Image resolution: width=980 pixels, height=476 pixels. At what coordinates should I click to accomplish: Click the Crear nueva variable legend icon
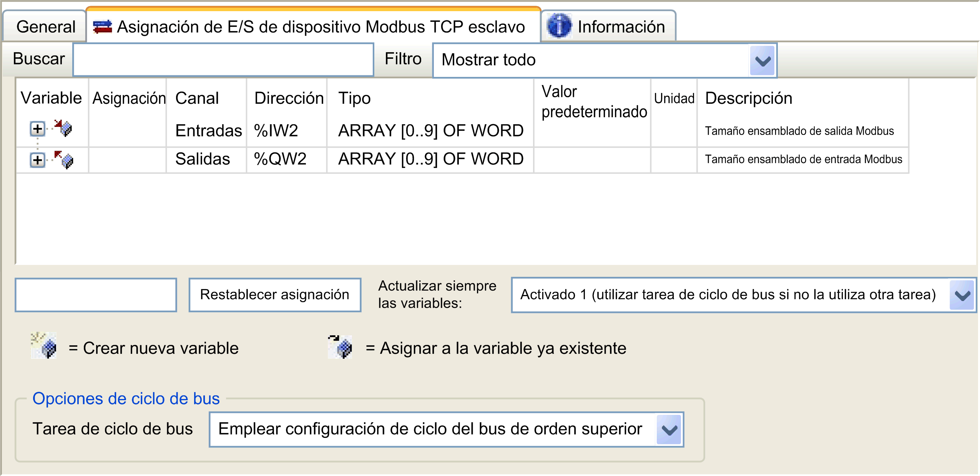tap(44, 346)
